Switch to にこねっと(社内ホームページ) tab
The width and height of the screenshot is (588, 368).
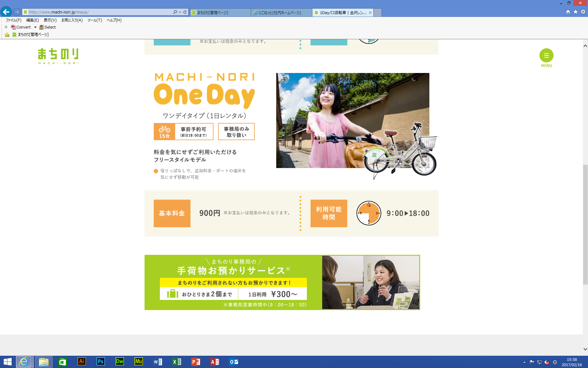[281, 13]
